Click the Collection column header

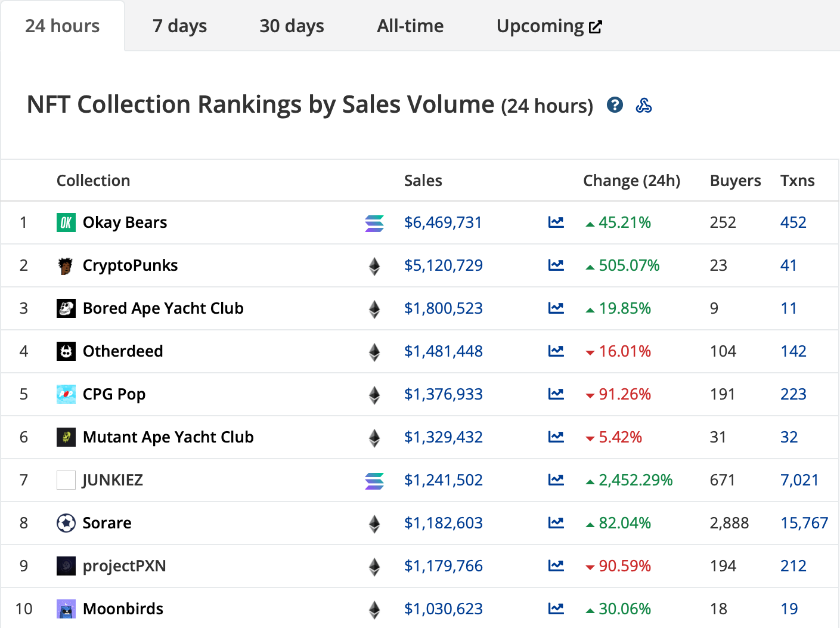(94, 181)
